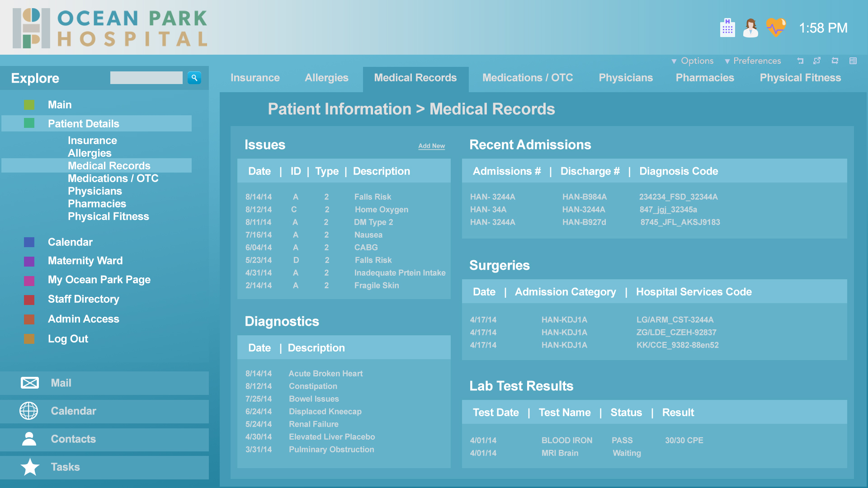Click the search magnifier button
868x488 pixels.
194,78
